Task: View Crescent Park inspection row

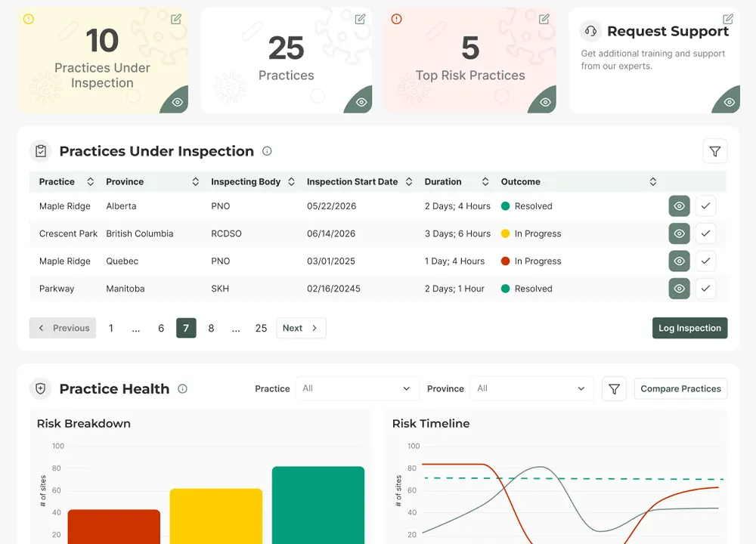Action: (679, 233)
